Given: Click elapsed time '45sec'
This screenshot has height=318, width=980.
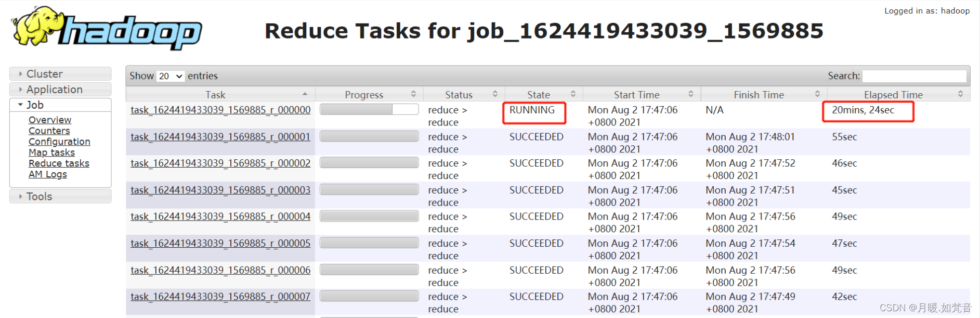Looking at the screenshot, I should point(844,190).
